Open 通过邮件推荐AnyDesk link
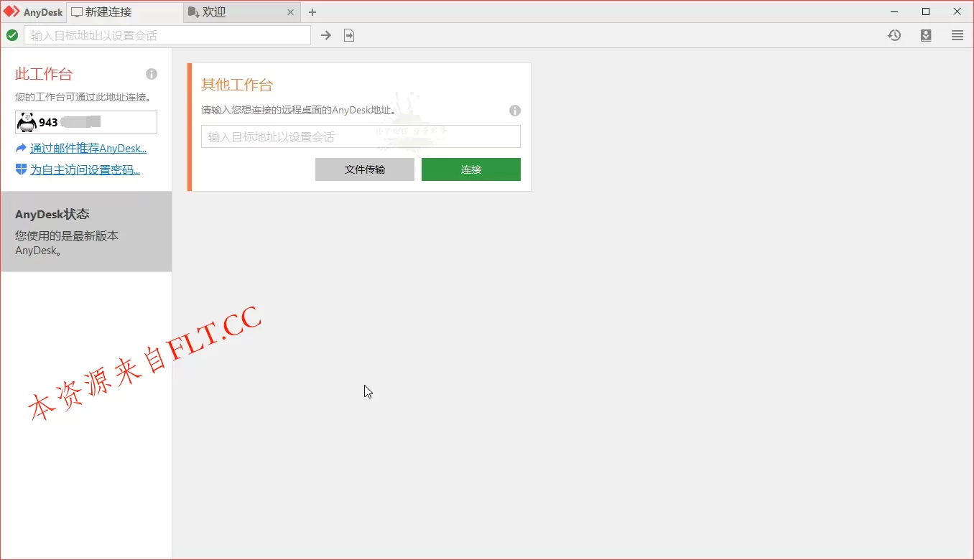The width and height of the screenshot is (974, 560). click(88, 149)
